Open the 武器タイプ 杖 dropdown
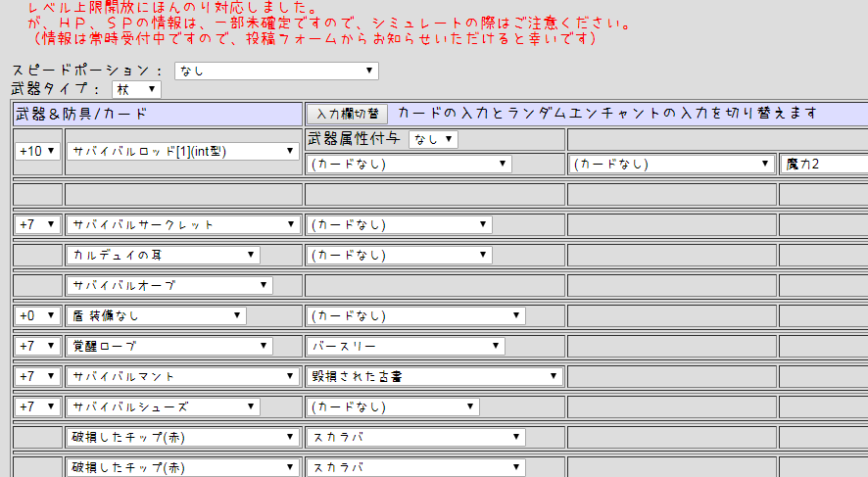This screenshot has width=868, height=477. (136, 89)
